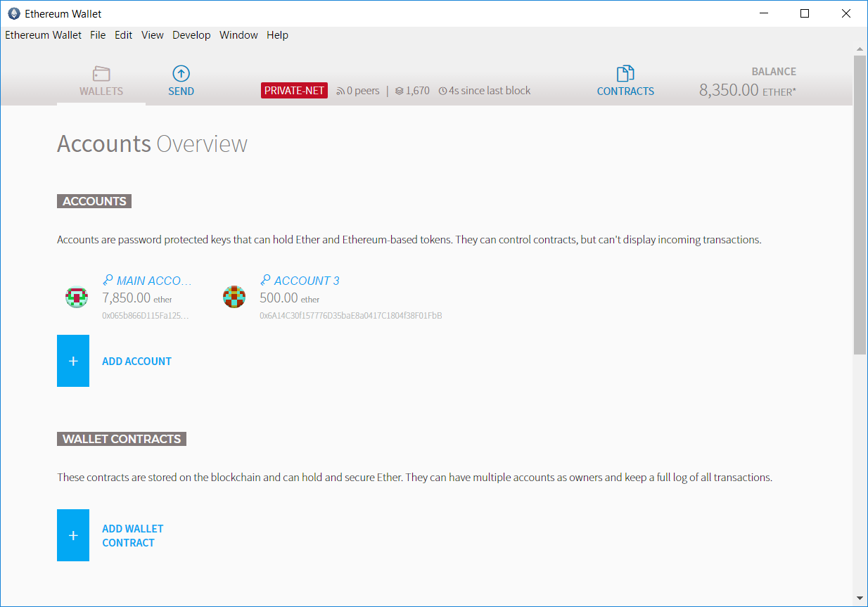Open the ACCOUNT 3 link
This screenshot has height=607, width=868.
click(x=307, y=281)
